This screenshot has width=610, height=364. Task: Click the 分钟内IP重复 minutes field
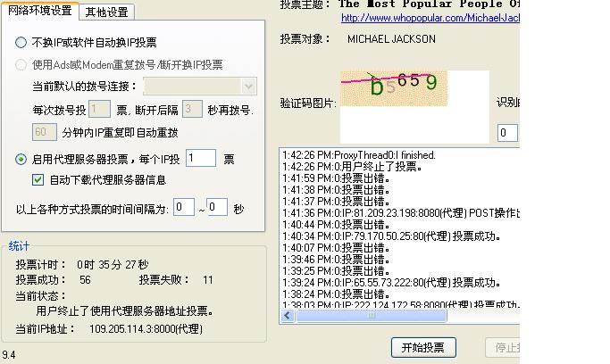click(x=44, y=132)
